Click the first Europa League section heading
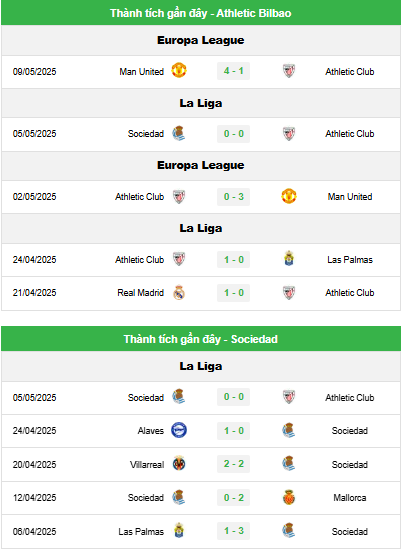403x550 pixels. (201, 40)
